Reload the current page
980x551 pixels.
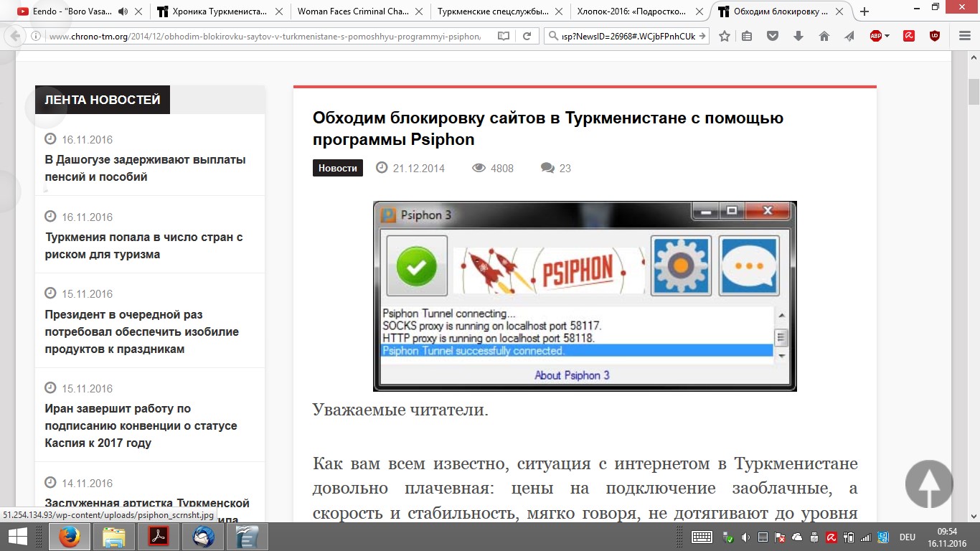pos(527,36)
